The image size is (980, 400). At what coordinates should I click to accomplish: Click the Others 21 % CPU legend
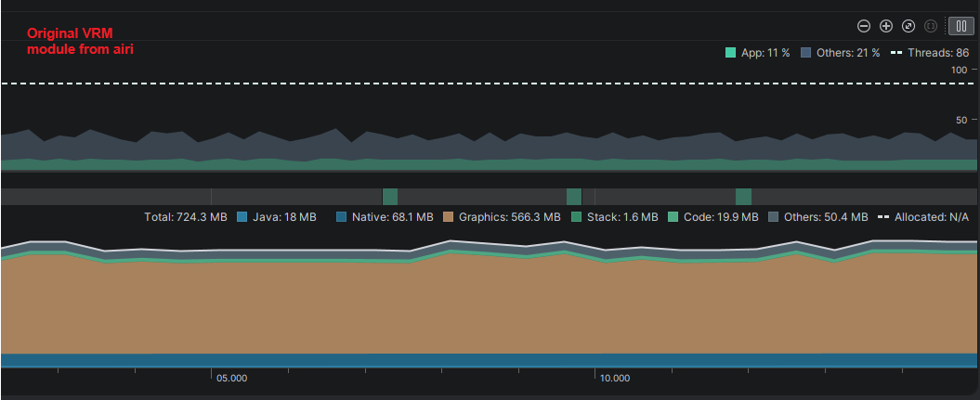click(841, 53)
